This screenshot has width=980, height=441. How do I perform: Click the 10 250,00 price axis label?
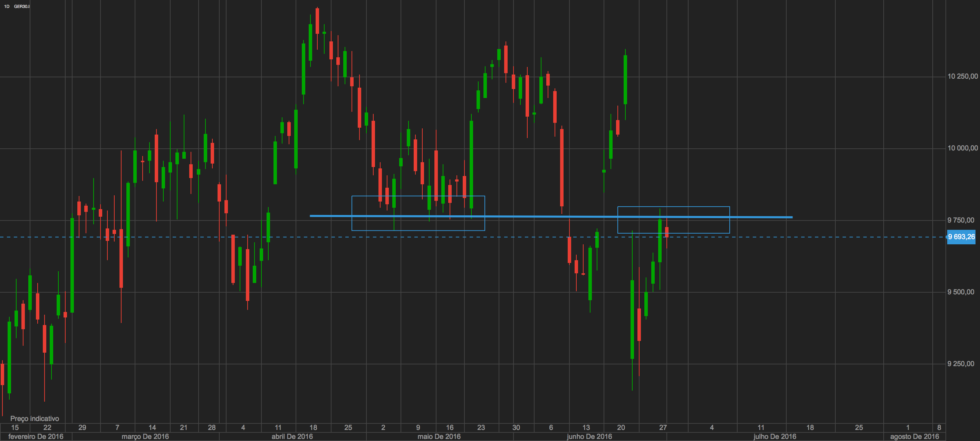pos(962,76)
